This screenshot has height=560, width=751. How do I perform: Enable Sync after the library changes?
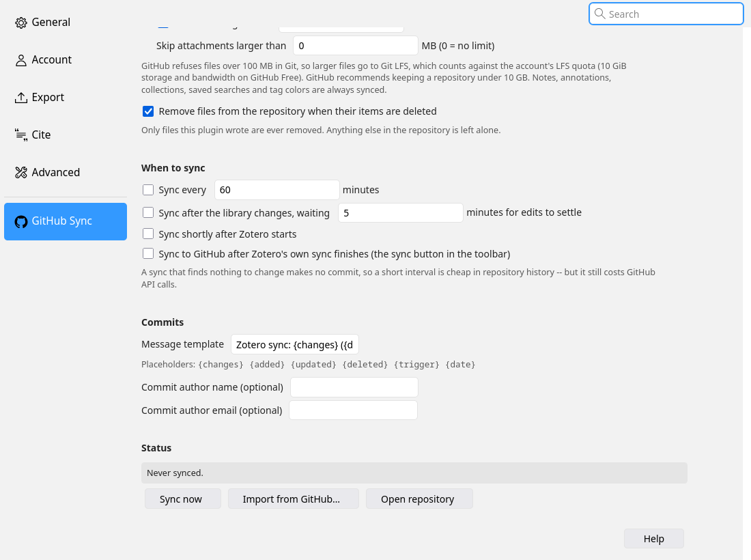click(x=148, y=212)
